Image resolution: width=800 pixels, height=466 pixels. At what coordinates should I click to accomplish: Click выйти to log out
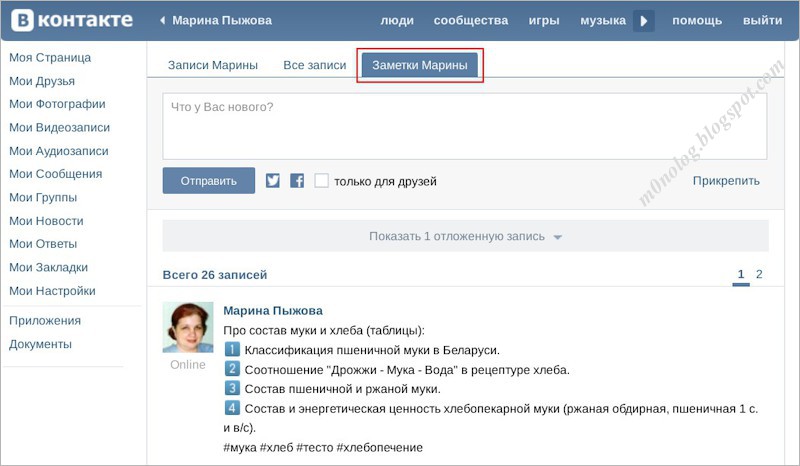(x=763, y=21)
